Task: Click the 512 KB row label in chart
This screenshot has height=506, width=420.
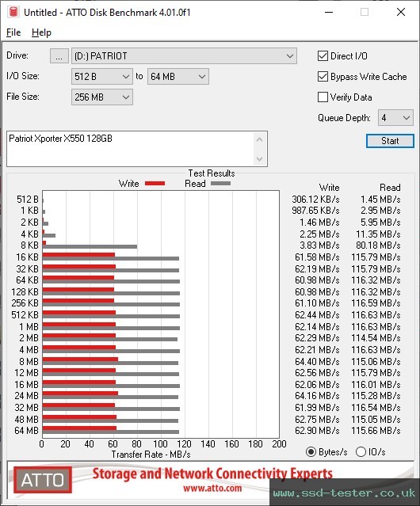Action: tap(25, 315)
